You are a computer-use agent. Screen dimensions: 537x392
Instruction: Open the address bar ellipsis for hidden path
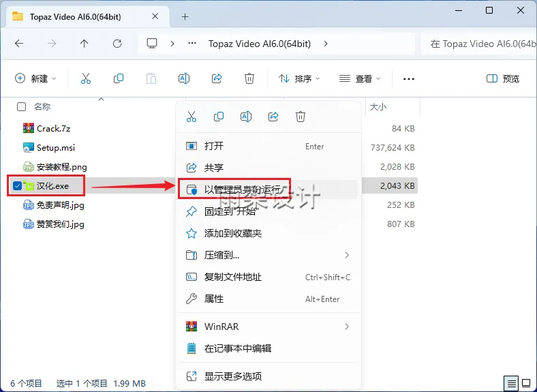click(x=192, y=44)
